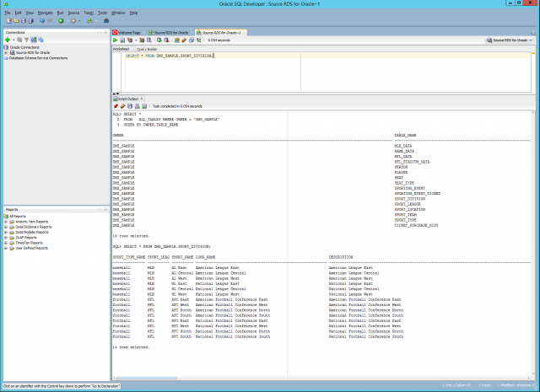Expand the Source RDS for Oracle connection node
The width and height of the screenshot is (540, 392).
pos(6,52)
